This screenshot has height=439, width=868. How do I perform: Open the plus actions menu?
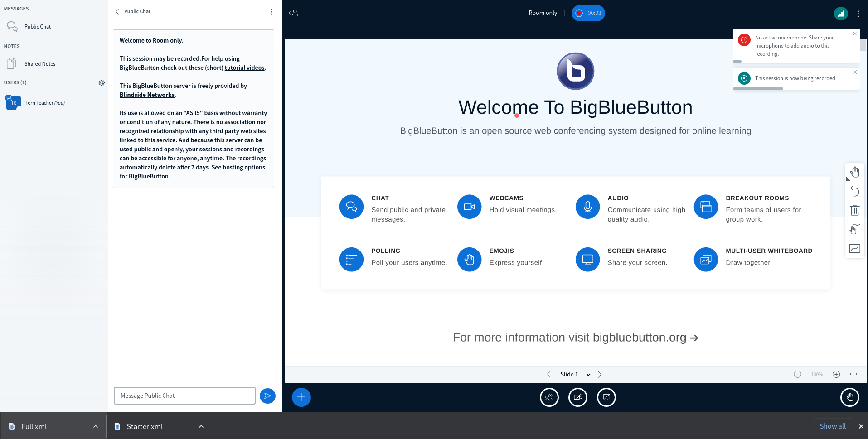[301, 397]
